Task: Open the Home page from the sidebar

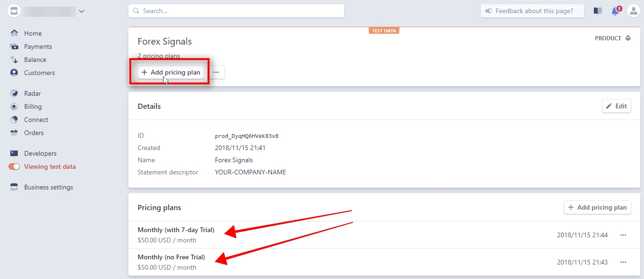Action: pos(32,33)
